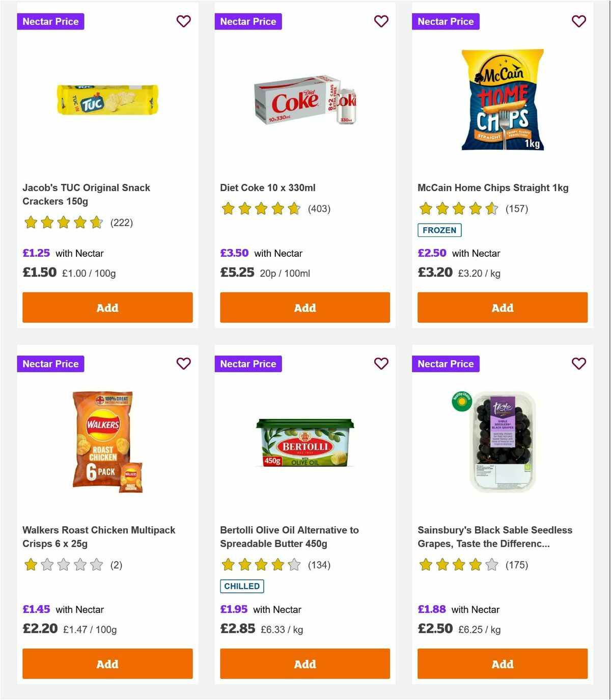Screen dimensions: 611x700
Task: Toggle the CHILLED tag on Bertolli spread
Action: [242, 586]
